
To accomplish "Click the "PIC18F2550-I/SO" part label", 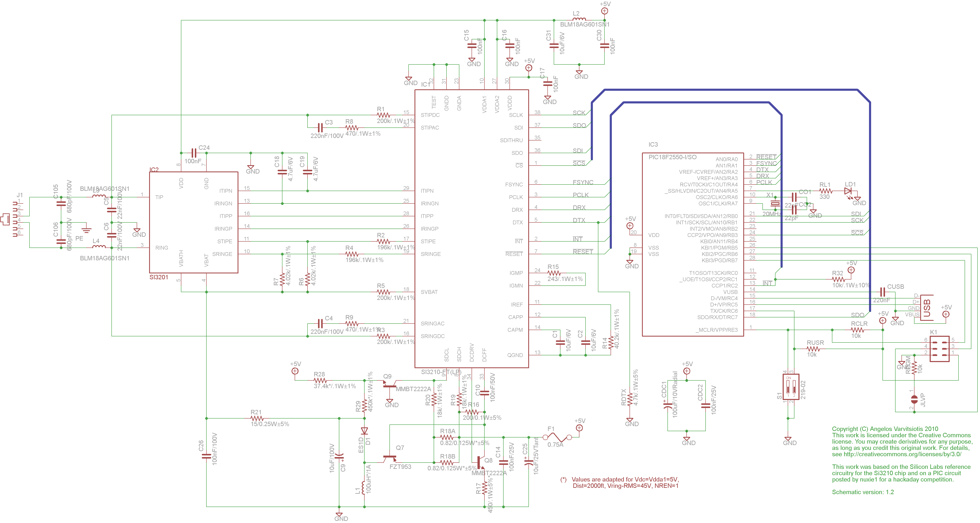I will (x=673, y=157).
